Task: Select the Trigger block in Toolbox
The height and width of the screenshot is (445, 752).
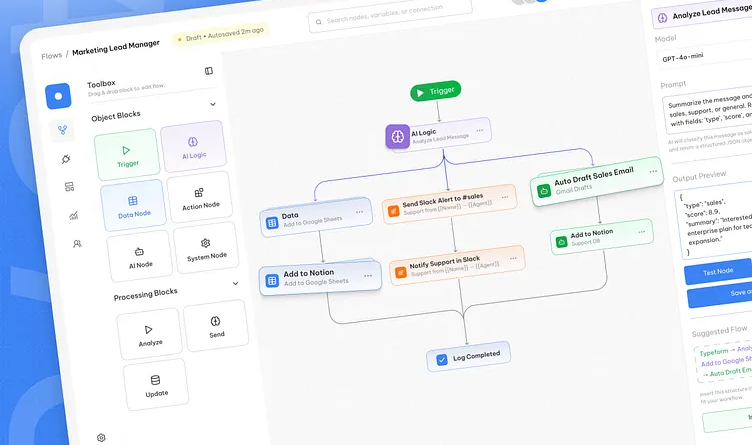Action: pyautogui.click(x=127, y=154)
